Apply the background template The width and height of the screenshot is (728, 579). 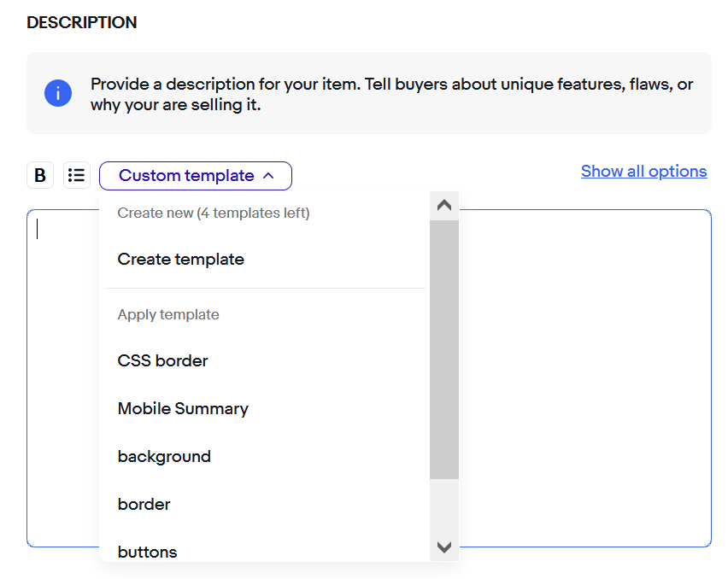pyautogui.click(x=164, y=457)
